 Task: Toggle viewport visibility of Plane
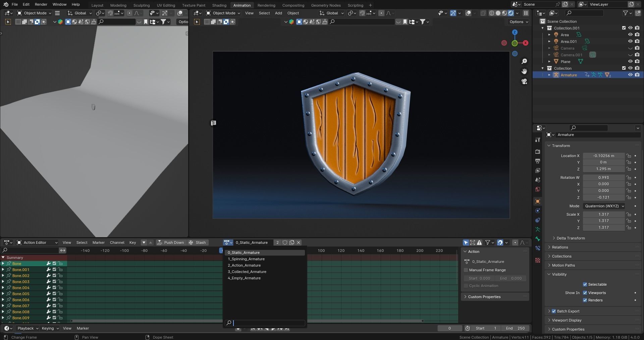coord(630,62)
